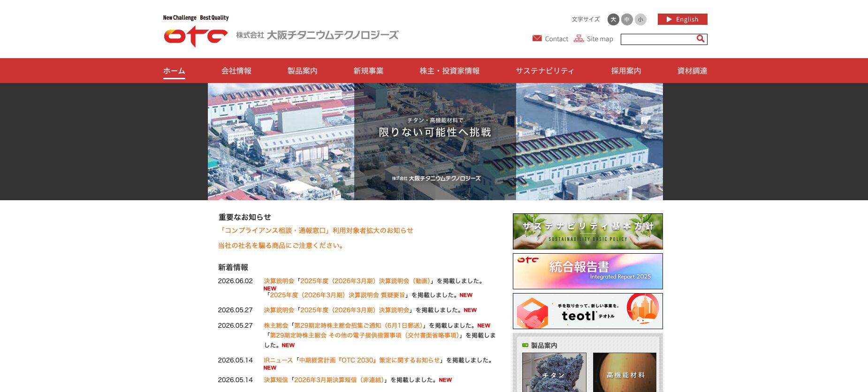Open コンプライアンス相談・通報窓口 notice link
Screen dimensions: 868x392
pos(316,230)
